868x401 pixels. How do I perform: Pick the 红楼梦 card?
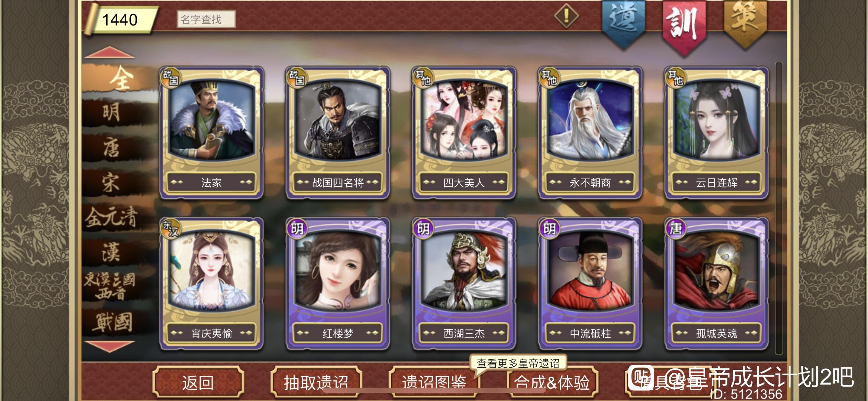[338, 283]
